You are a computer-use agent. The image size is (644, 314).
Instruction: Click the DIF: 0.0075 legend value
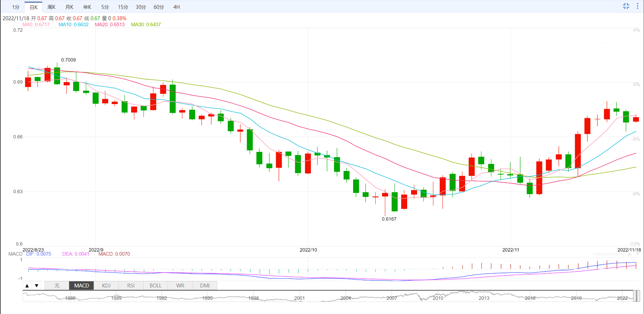pos(39,254)
